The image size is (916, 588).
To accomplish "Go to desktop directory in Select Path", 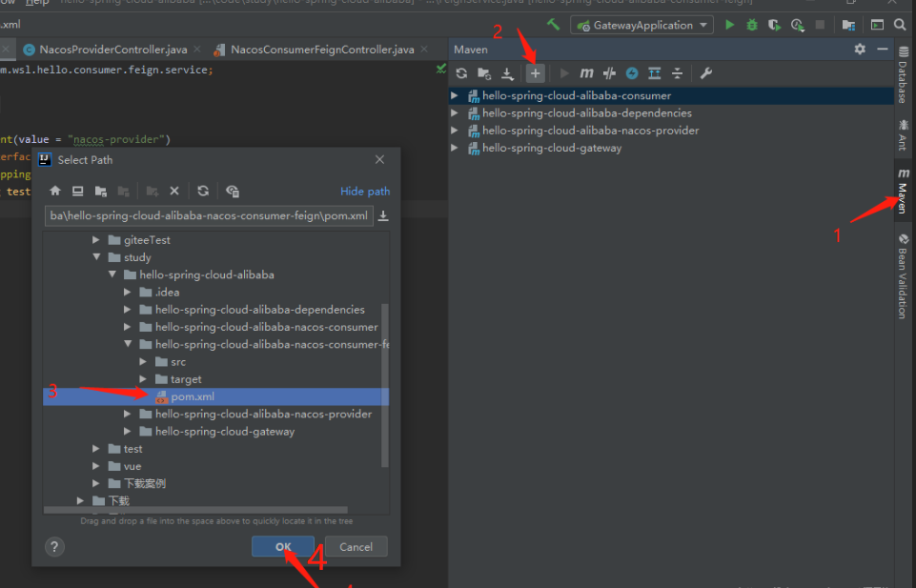I will click(78, 191).
